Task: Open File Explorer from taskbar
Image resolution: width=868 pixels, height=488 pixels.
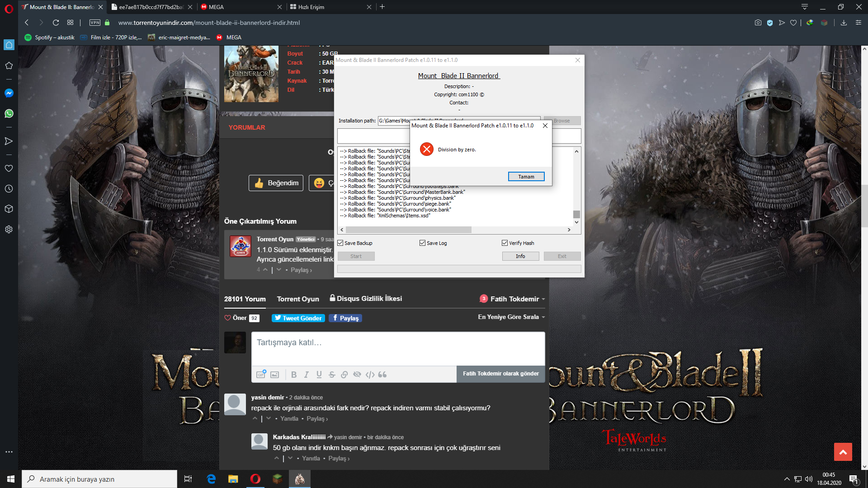Action: 233,479
